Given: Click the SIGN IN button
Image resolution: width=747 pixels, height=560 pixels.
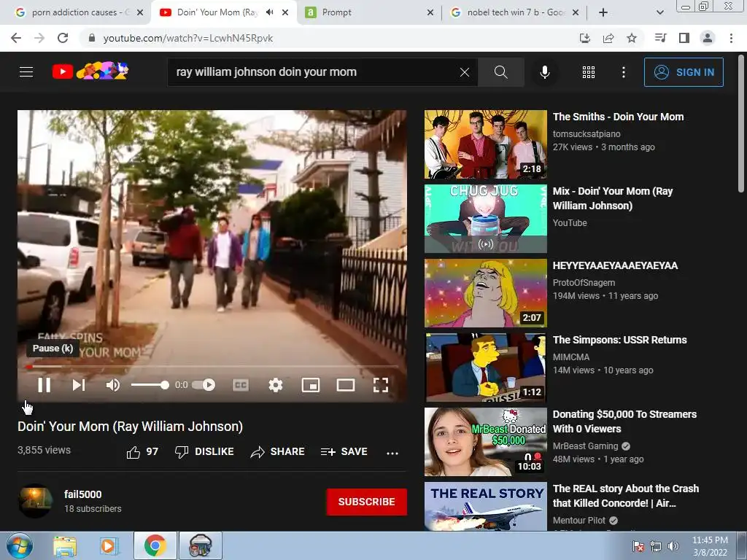Looking at the screenshot, I should click(x=683, y=72).
